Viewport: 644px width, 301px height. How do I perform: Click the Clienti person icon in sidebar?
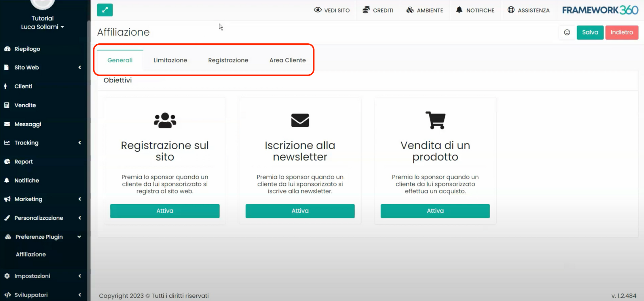coord(5,86)
